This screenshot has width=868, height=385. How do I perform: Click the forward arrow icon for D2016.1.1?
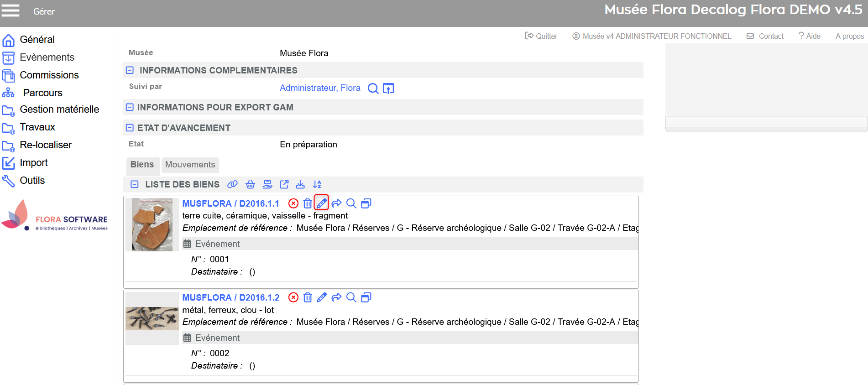336,203
